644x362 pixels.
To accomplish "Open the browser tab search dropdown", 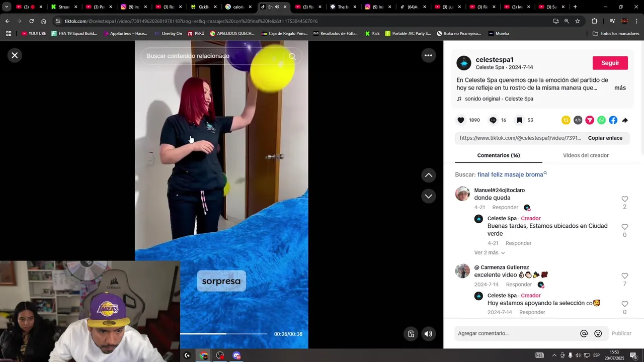I will [x=7, y=7].
